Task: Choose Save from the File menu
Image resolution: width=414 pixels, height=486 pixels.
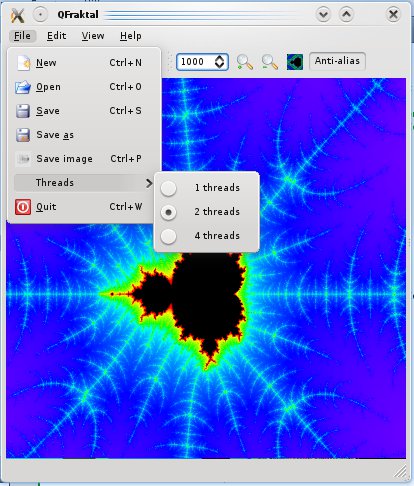Action: [84, 111]
